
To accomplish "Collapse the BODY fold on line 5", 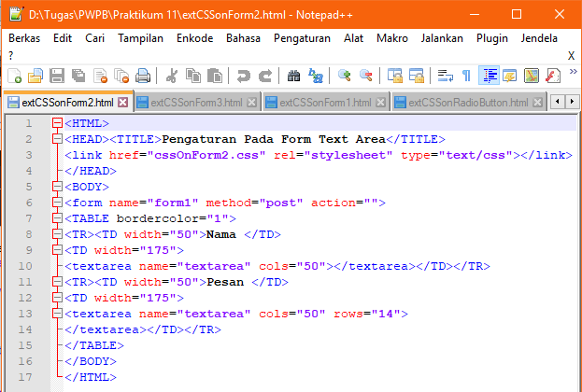I will click(57, 187).
